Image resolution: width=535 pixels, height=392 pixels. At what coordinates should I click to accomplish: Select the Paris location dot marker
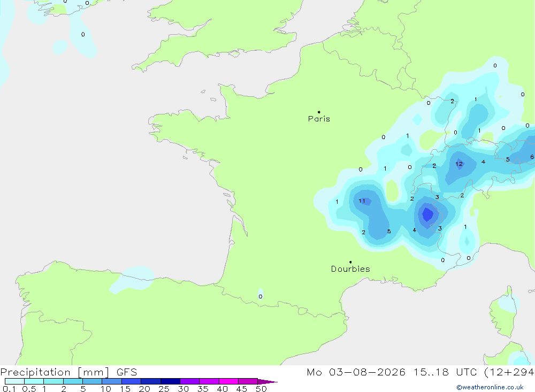[x=319, y=112]
